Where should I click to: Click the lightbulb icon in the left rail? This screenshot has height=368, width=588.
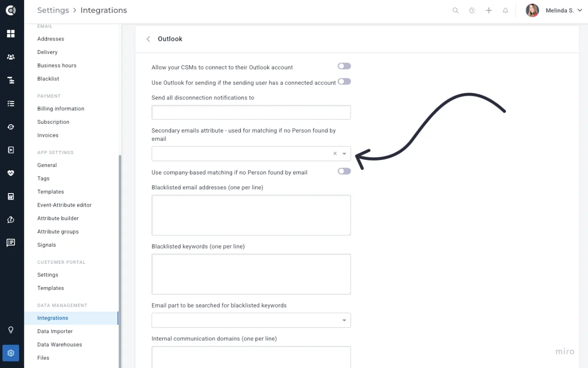11,330
